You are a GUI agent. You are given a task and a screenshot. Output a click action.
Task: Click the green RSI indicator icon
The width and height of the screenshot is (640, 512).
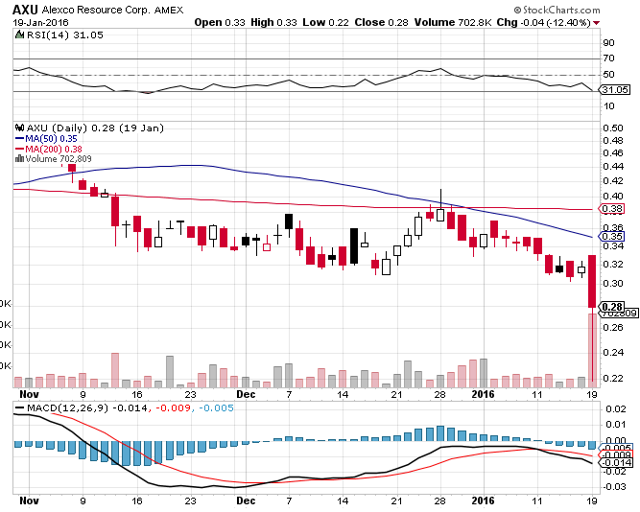(x=19, y=35)
